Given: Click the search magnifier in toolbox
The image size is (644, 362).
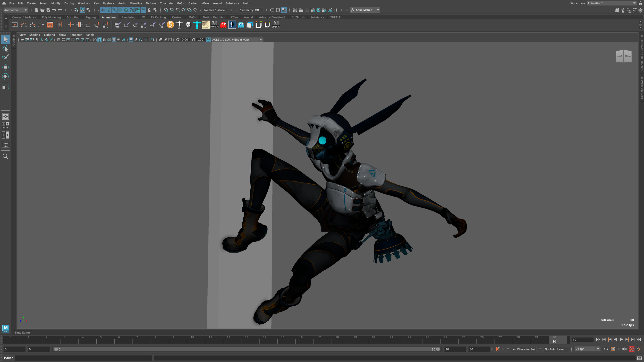Looking at the screenshot, I should (x=5, y=156).
